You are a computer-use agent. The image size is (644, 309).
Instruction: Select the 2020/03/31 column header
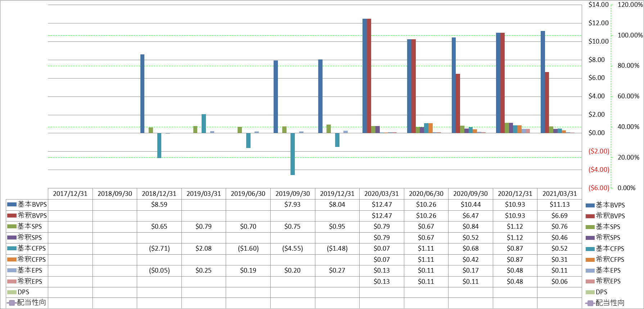pos(382,193)
